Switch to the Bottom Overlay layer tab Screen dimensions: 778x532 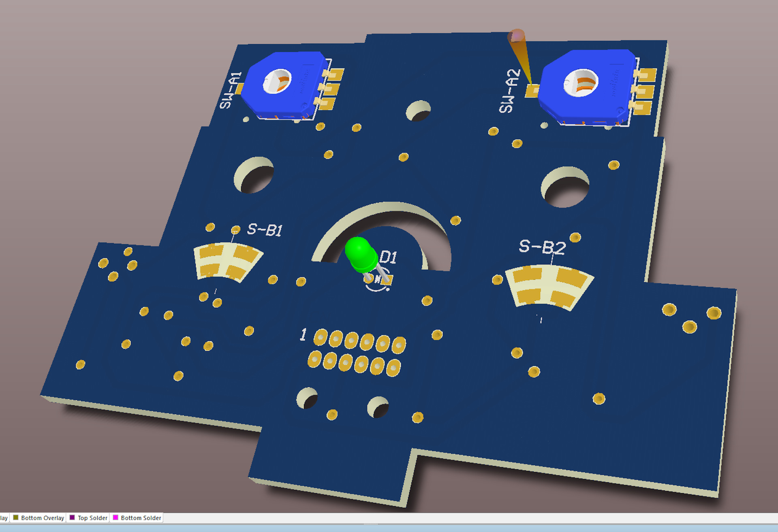tap(42, 518)
